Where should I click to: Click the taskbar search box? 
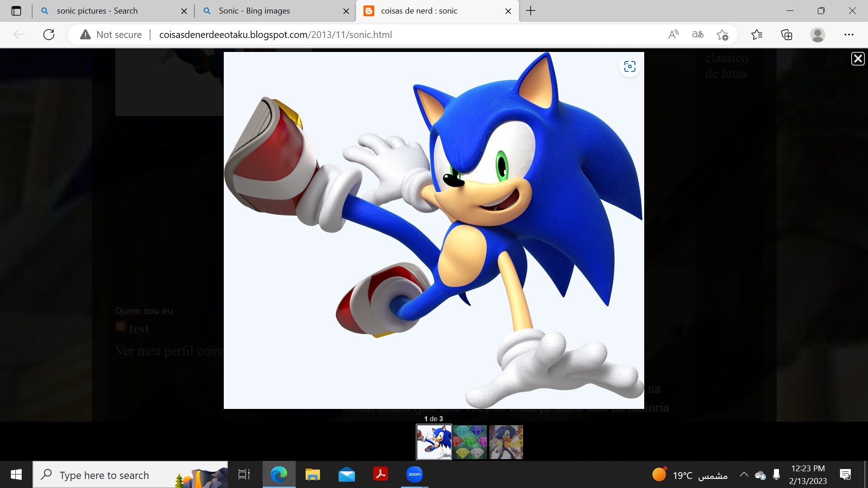[130, 474]
